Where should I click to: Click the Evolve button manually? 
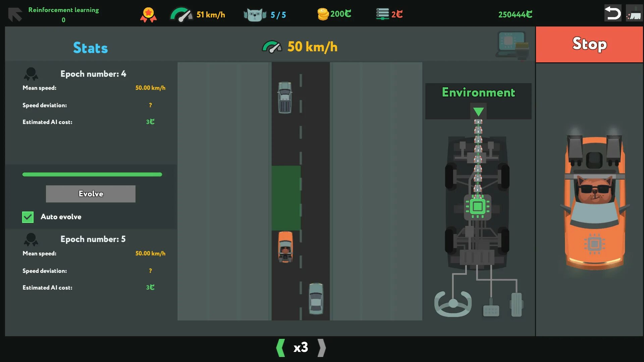(90, 194)
